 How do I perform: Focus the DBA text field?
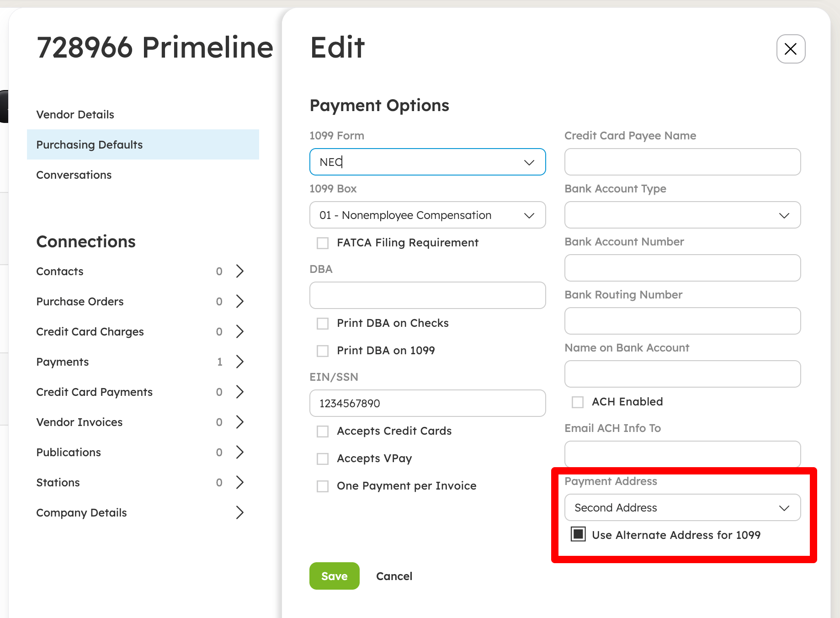[x=428, y=295]
